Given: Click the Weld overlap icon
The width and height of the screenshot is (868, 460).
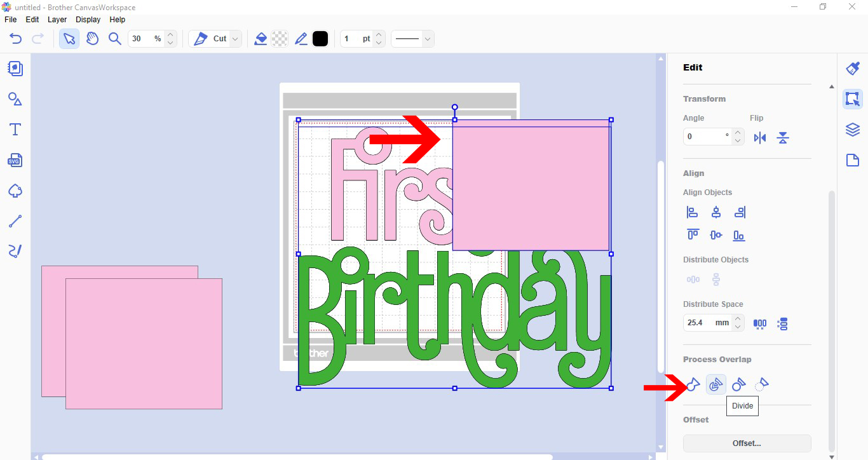Looking at the screenshot, I should (693, 384).
